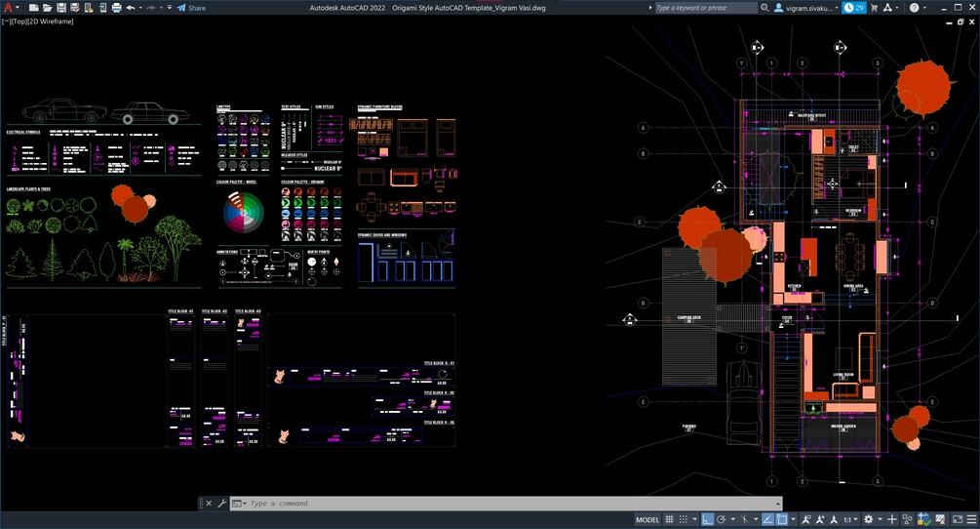Click the annotation scale icon
Image resolution: width=980 pixels, height=529 pixels.
pyautogui.click(x=834, y=519)
